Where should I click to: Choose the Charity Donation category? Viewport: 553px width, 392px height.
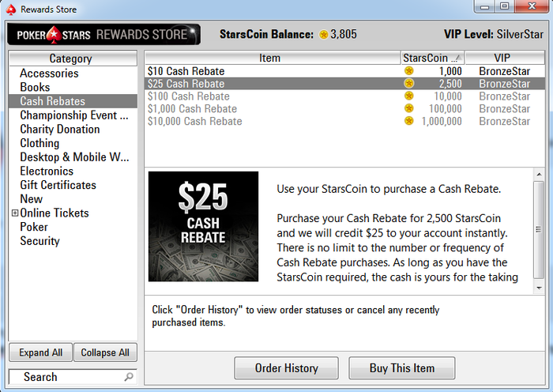coord(60,129)
